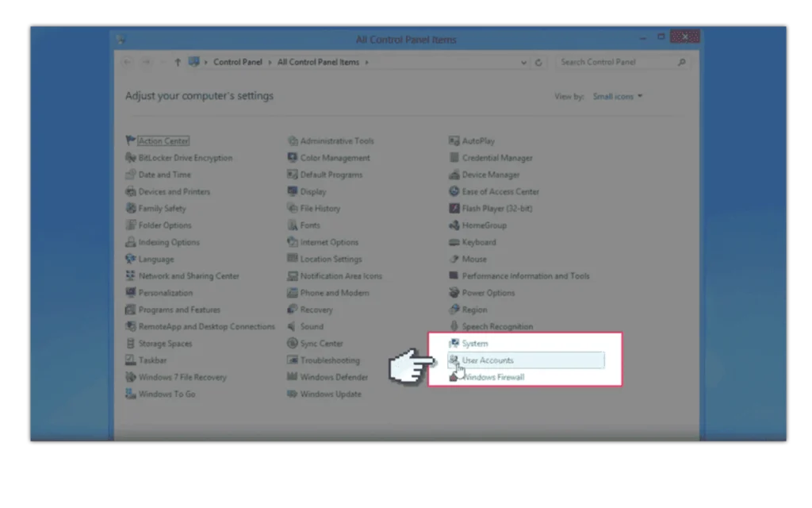Click the Administrative Tools icon
The image size is (812, 508).
coord(293,140)
